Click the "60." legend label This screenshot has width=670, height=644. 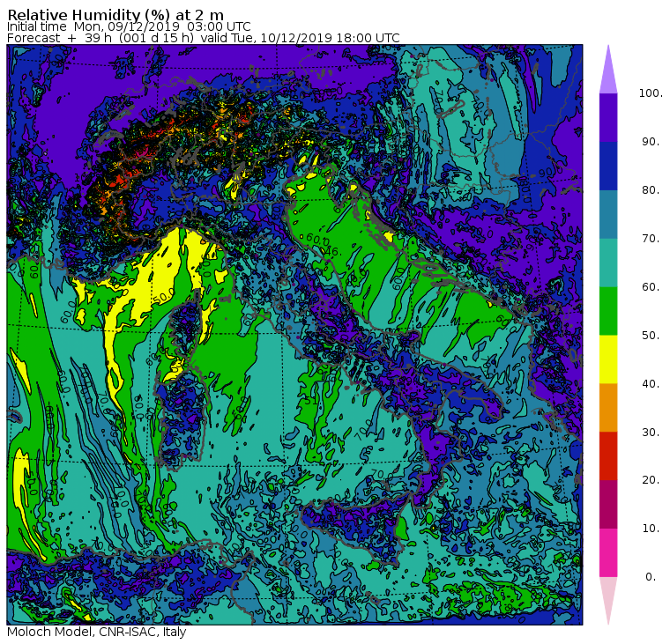pos(651,287)
